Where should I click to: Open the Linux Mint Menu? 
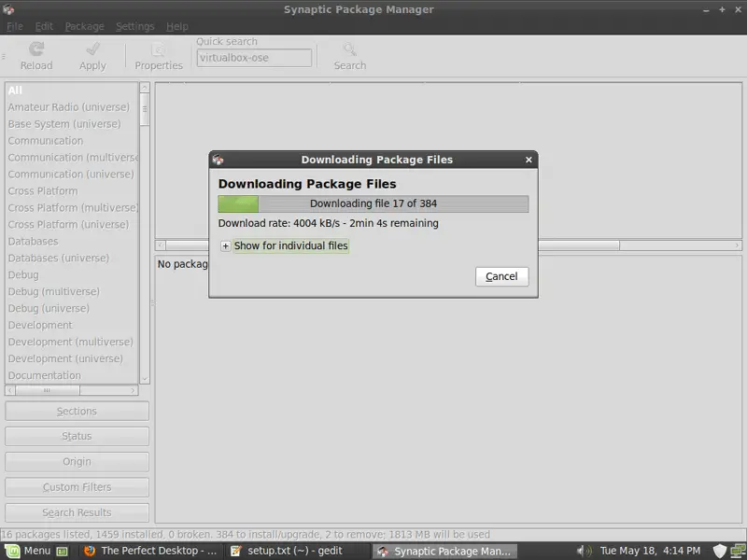click(28, 551)
